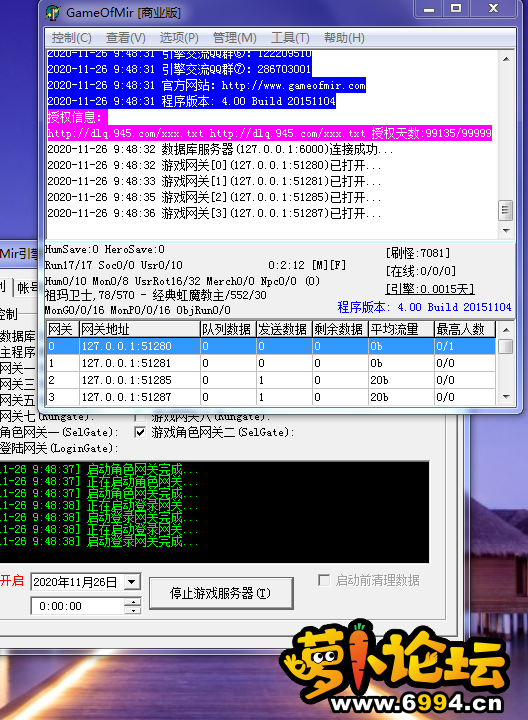
Task: Click the 队列数据 column header
Action: [228, 329]
